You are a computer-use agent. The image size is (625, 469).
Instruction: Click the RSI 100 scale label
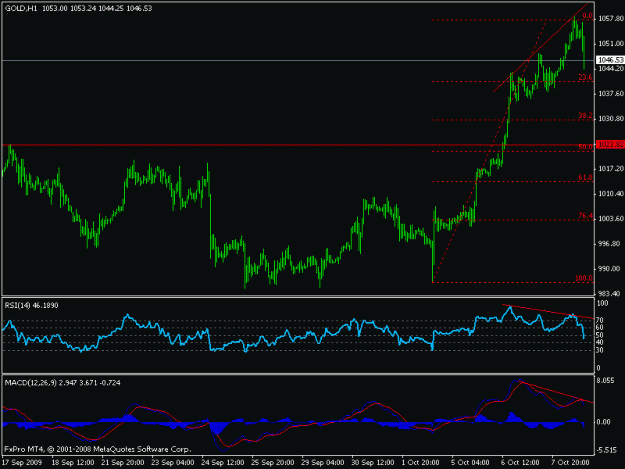(x=603, y=304)
